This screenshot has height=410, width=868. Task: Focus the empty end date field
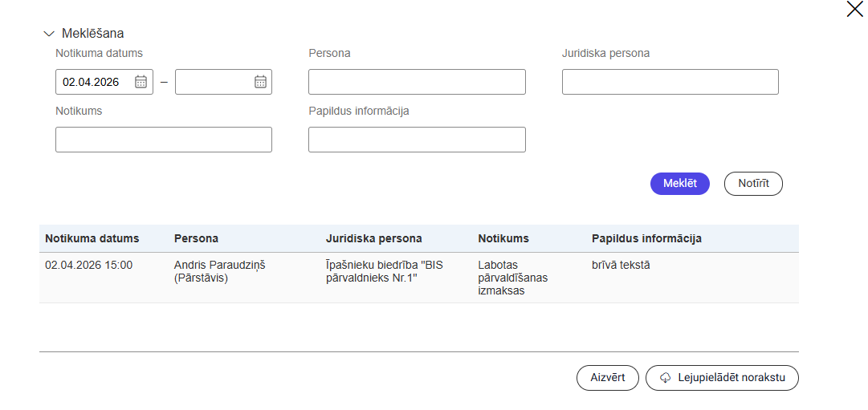(x=213, y=82)
